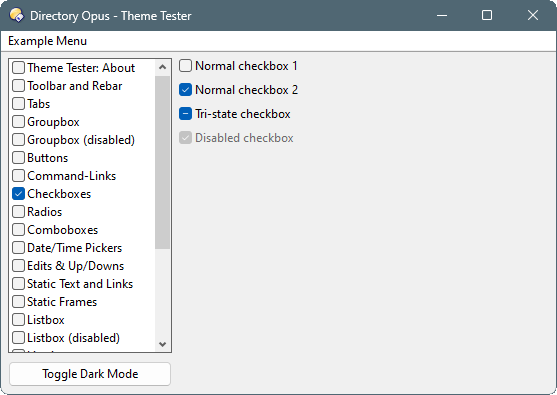Check the Toolbar and Rebar item
The image size is (557, 395).
(x=18, y=86)
